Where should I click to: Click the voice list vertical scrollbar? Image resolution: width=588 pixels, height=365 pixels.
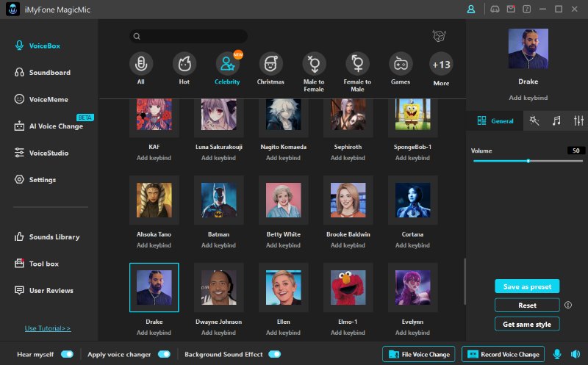tap(465, 281)
